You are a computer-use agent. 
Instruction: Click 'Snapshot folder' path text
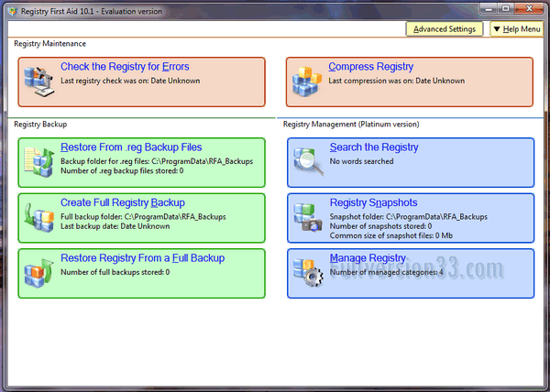pyautogui.click(x=409, y=217)
